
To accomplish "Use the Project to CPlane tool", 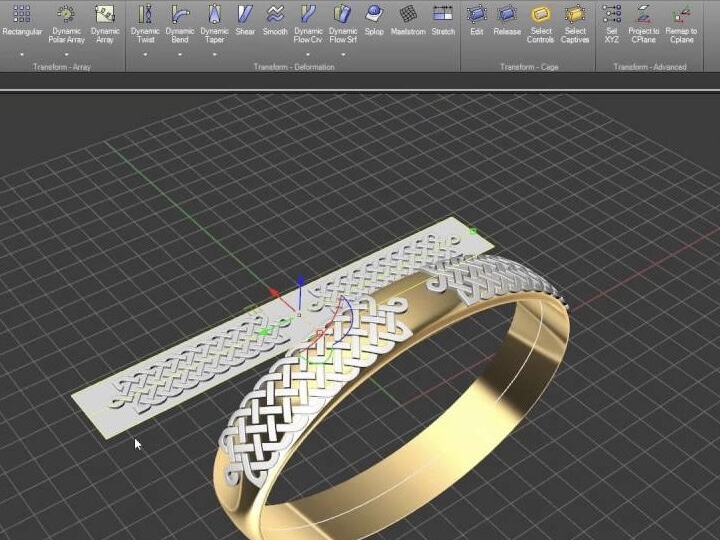I will coord(644,16).
